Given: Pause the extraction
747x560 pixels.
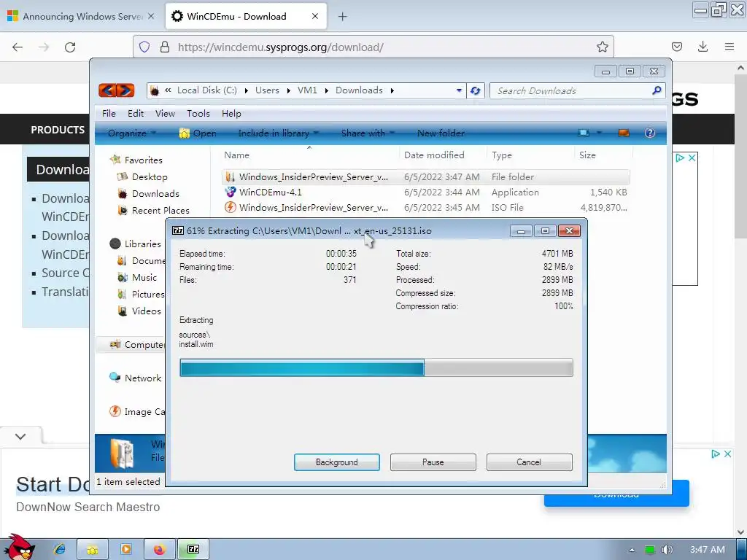Looking at the screenshot, I should (x=433, y=462).
